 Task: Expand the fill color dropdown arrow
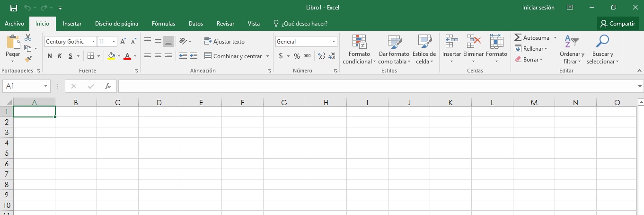[x=119, y=56]
